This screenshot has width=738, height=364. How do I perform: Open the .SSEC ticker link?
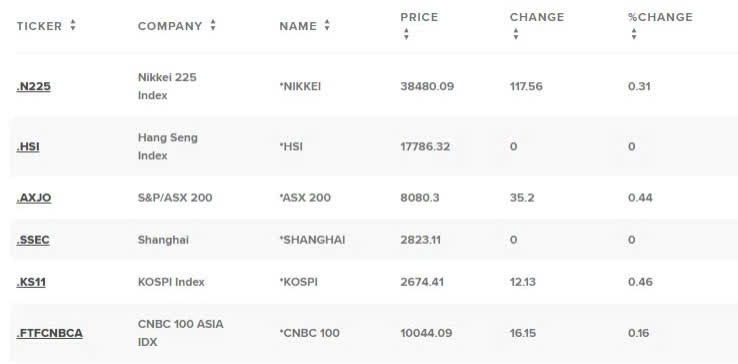[33, 240]
